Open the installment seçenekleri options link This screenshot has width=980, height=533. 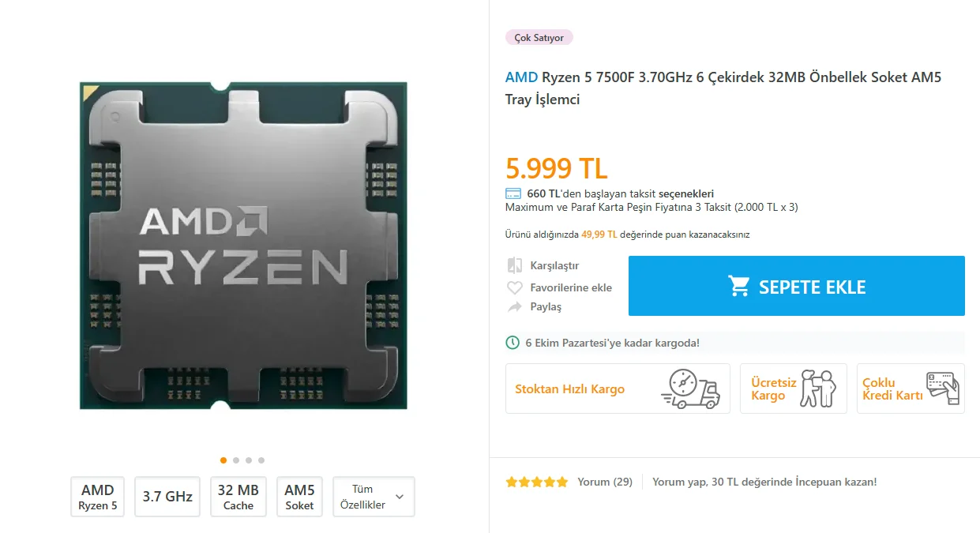point(686,193)
